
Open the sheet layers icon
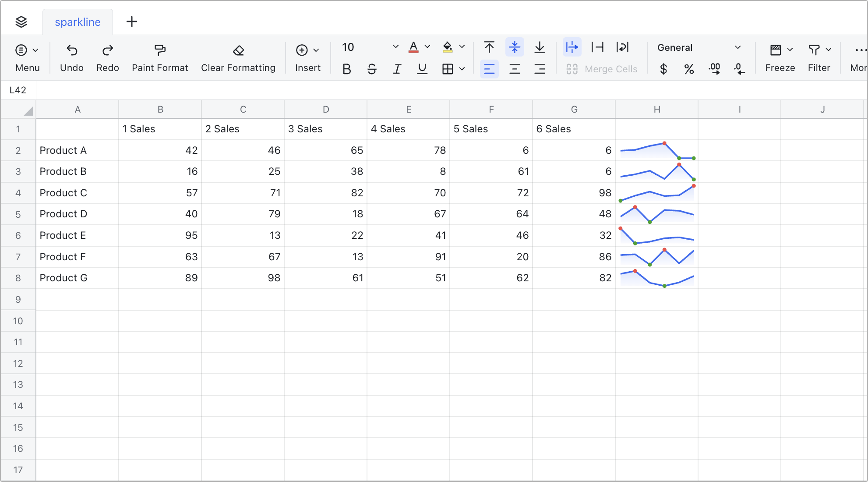click(x=21, y=22)
